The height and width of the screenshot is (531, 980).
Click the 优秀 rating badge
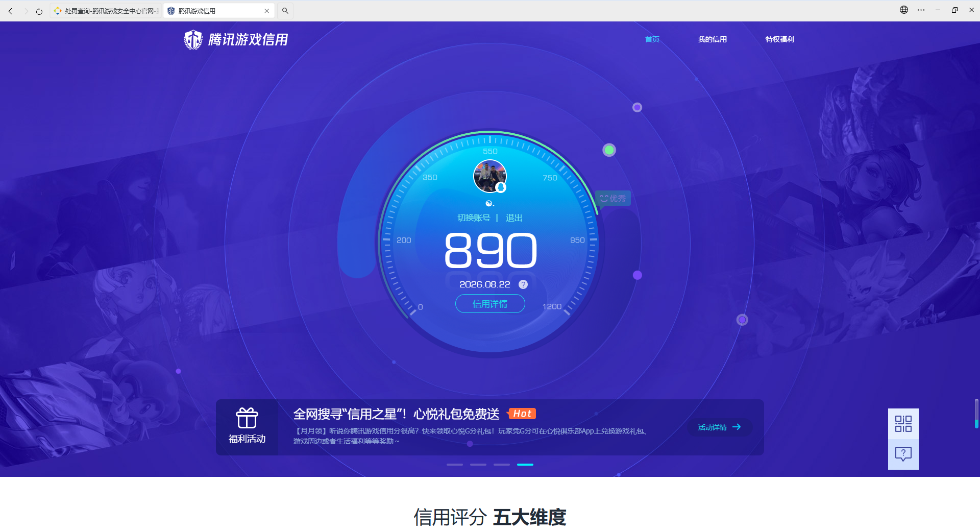(613, 198)
